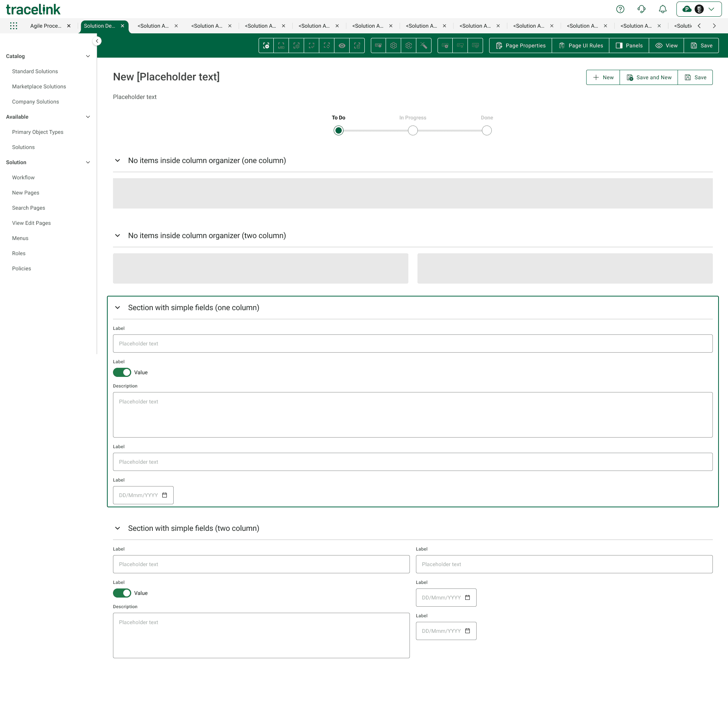
Task: Open Page Properties
Action: (521, 45)
